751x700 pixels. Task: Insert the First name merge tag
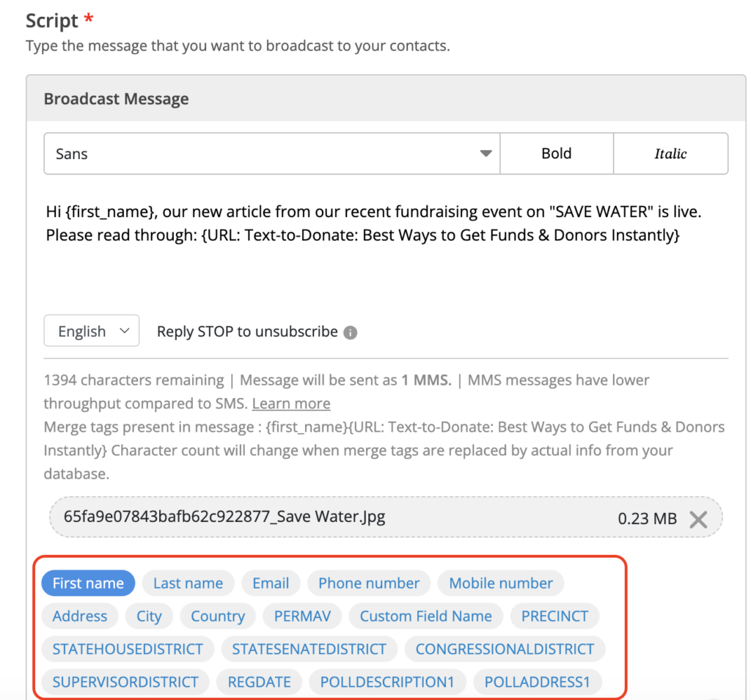[x=88, y=583]
